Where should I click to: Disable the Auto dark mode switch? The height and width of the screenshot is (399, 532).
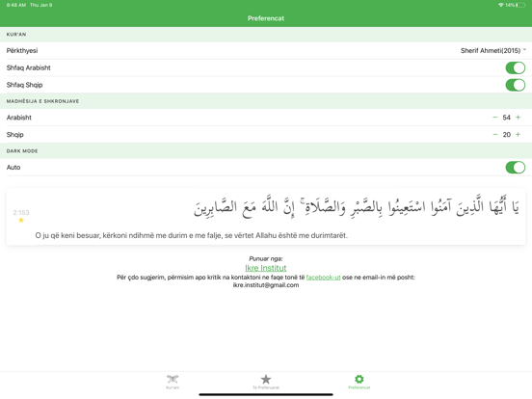click(516, 168)
